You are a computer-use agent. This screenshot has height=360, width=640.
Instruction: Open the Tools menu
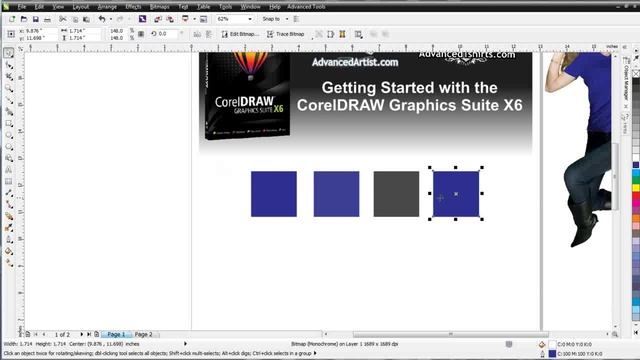pyautogui.click(x=225, y=7)
